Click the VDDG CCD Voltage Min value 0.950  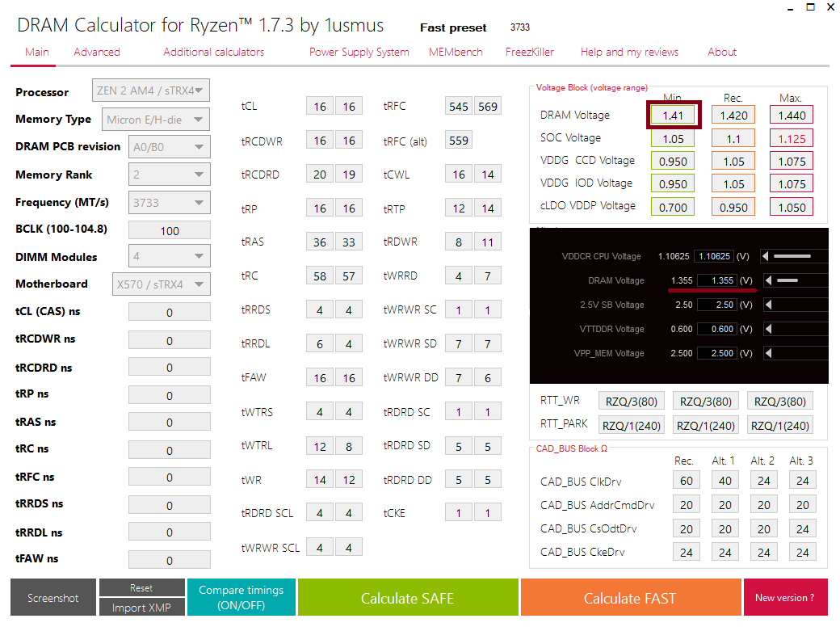pos(673,161)
